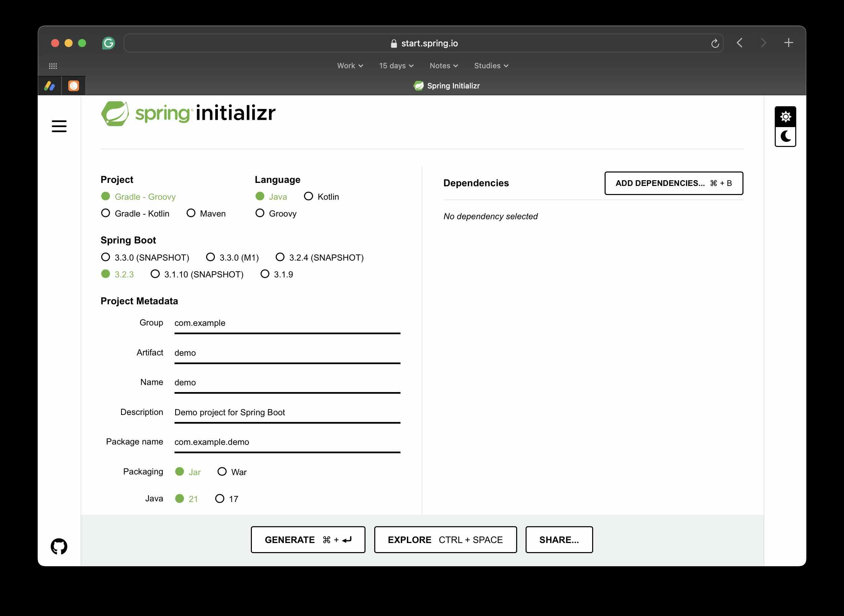This screenshot has height=616, width=844.
Task: Open the hamburger menu in the sidebar
Action: pos(59,127)
